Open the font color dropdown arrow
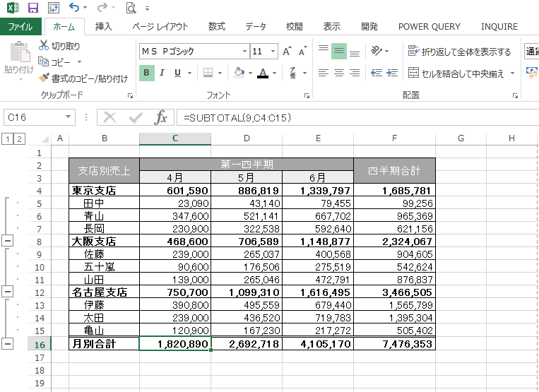Viewport: 539px width, 392px height. (x=274, y=73)
